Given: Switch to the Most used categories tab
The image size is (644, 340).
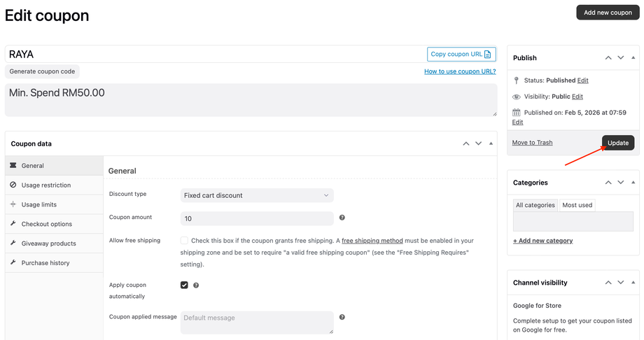Looking at the screenshot, I should pos(577,205).
